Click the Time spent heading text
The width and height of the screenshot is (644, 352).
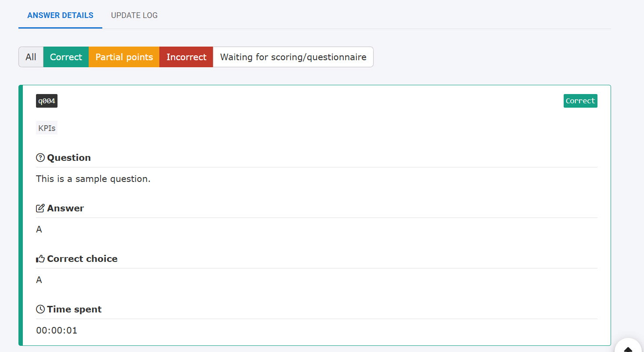[74, 309]
